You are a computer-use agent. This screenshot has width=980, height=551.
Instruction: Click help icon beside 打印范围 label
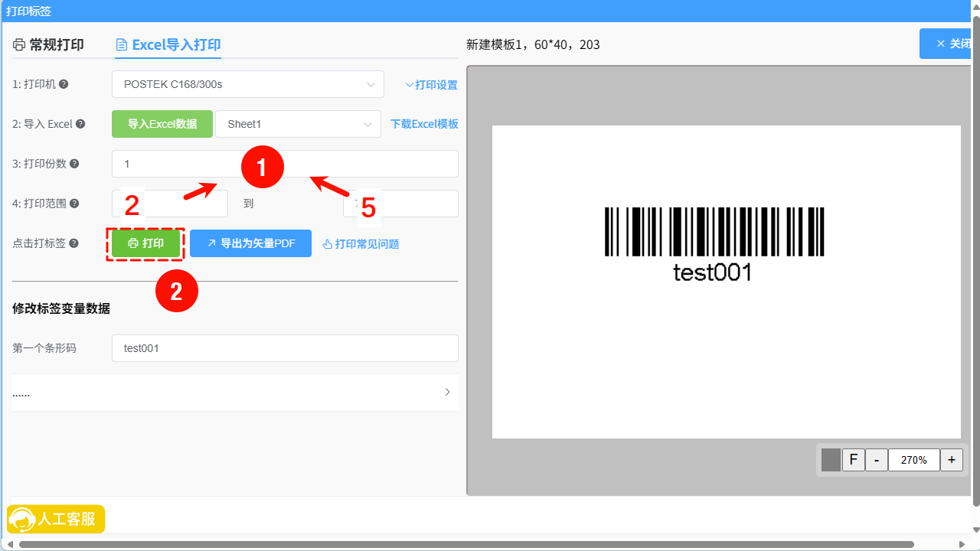pos(74,204)
